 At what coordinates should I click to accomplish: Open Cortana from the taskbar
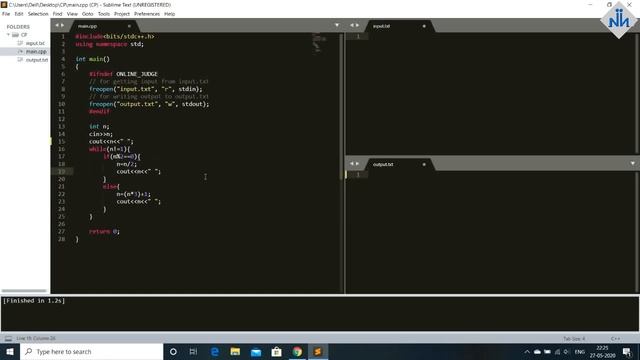click(173, 351)
